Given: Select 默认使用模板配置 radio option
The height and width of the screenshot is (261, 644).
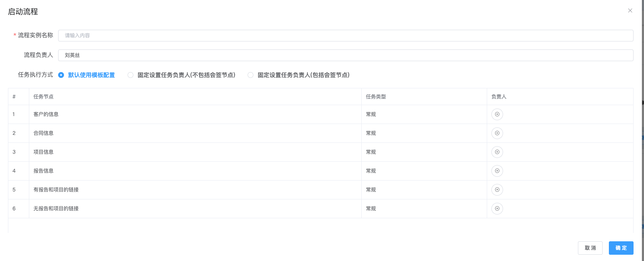Looking at the screenshot, I should pyautogui.click(x=87, y=75).
